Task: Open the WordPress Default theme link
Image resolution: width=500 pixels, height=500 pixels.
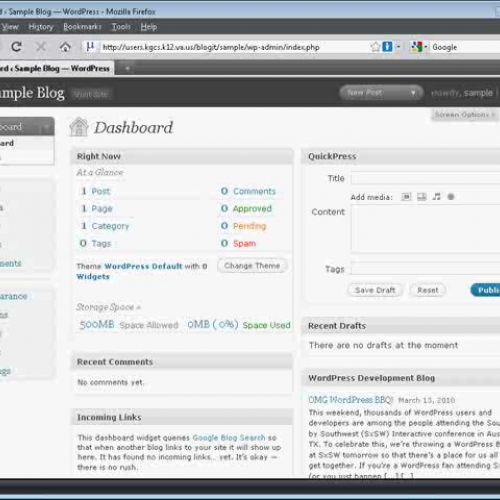Action: pos(143,266)
